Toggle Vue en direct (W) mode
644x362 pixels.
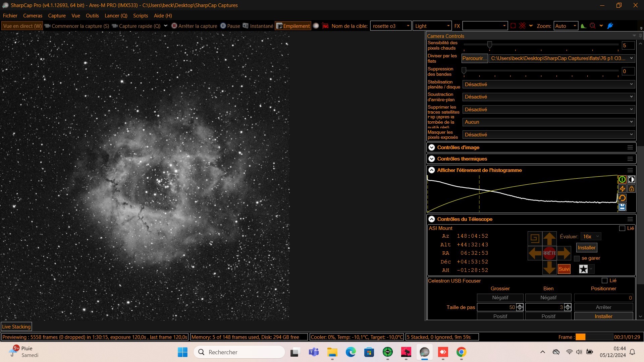coord(22,26)
